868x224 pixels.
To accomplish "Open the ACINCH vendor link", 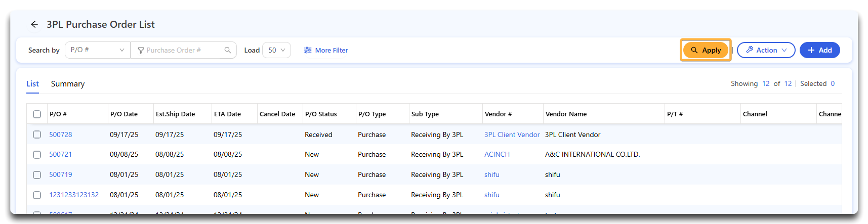I will 497,155.
